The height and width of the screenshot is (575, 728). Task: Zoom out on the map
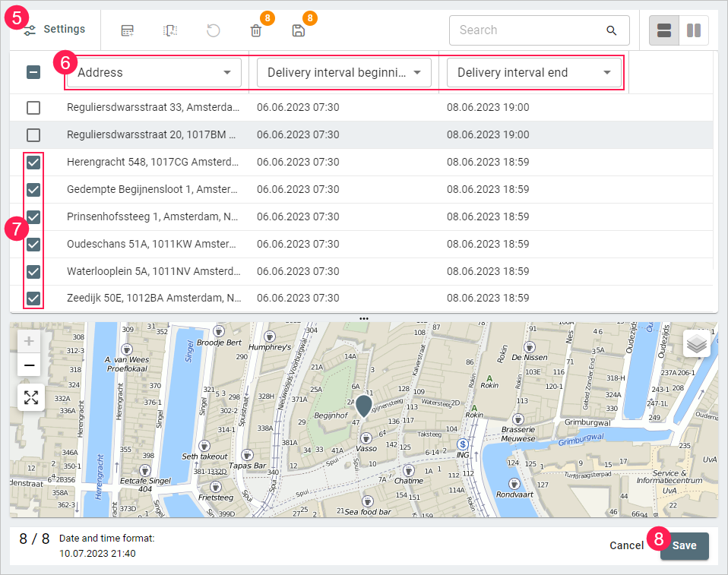click(x=30, y=365)
